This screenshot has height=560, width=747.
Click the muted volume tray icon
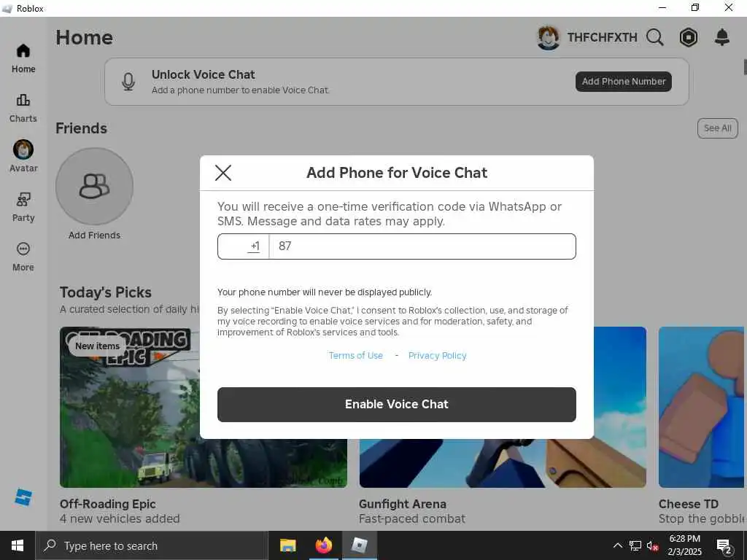pyautogui.click(x=653, y=545)
